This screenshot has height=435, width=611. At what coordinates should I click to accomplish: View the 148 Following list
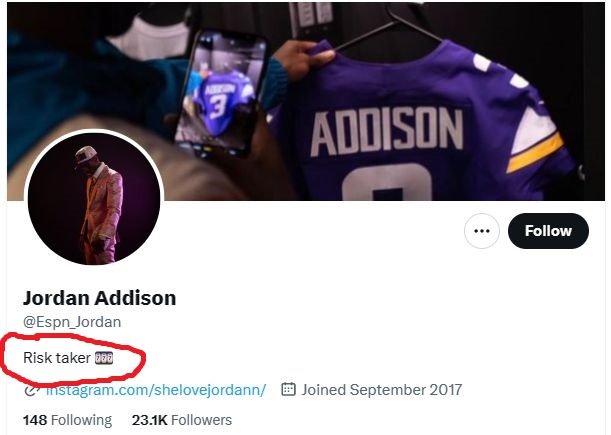[x=67, y=420]
